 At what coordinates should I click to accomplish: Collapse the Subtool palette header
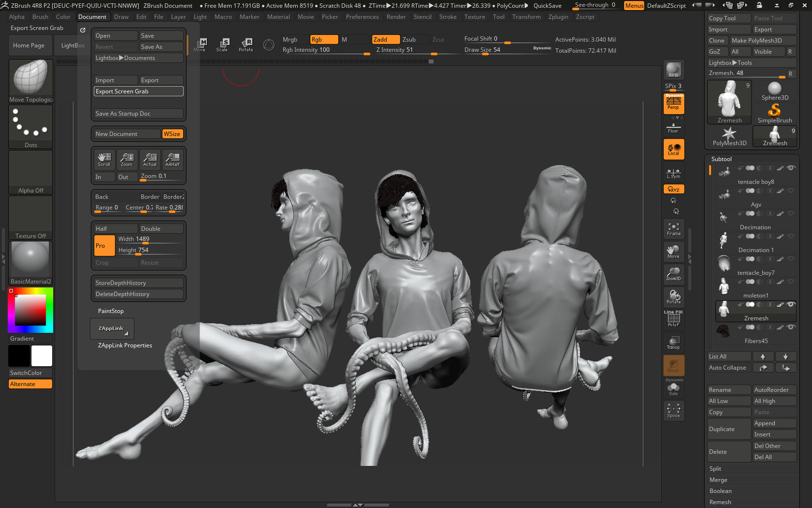tap(721, 159)
